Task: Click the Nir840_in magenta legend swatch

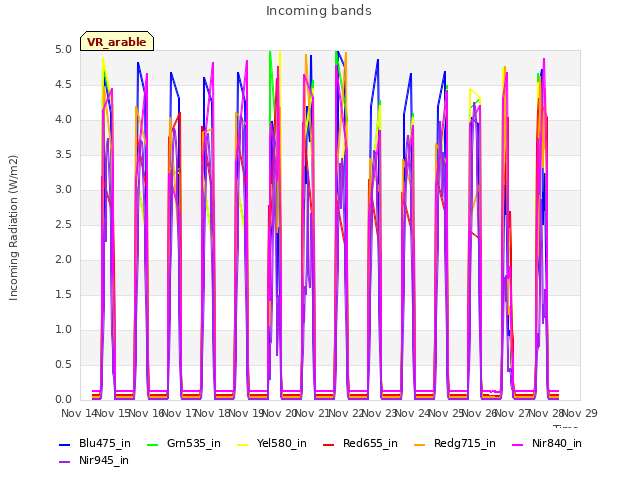Action: tap(518, 445)
